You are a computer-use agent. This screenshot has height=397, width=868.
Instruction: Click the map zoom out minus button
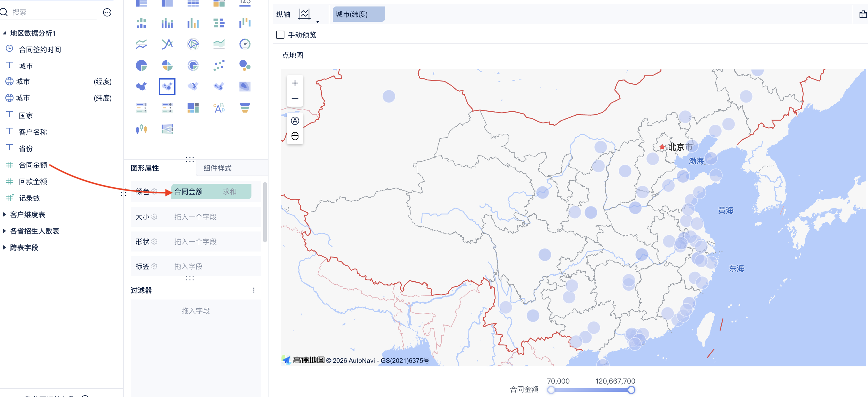(x=295, y=98)
